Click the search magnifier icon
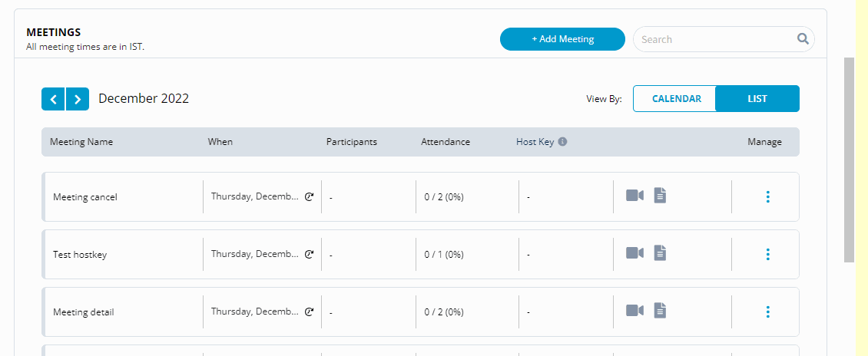868x356 pixels. pyautogui.click(x=803, y=39)
